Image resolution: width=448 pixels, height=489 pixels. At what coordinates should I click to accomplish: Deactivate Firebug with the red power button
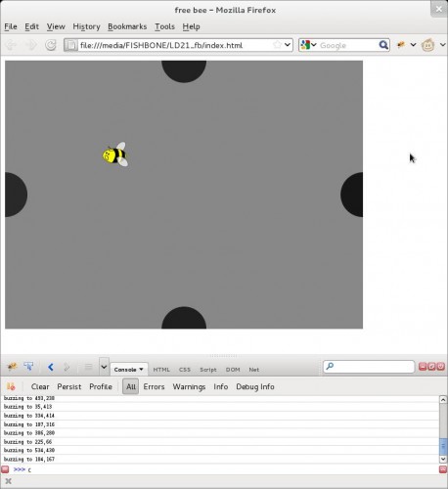441,367
